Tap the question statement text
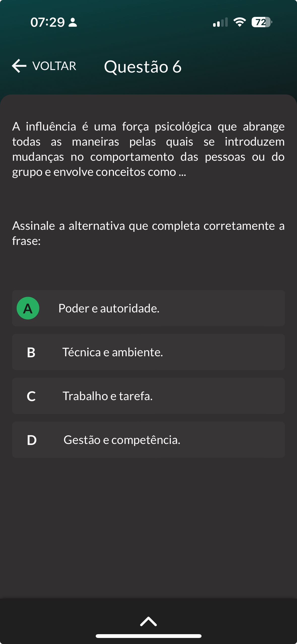The image size is (297, 644). click(x=148, y=149)
